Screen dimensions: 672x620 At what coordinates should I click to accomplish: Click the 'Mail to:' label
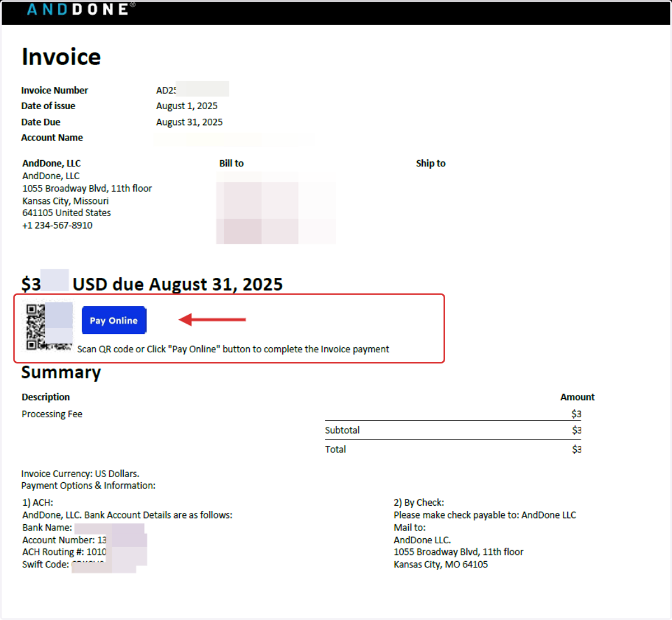click(x=409, y=528)
